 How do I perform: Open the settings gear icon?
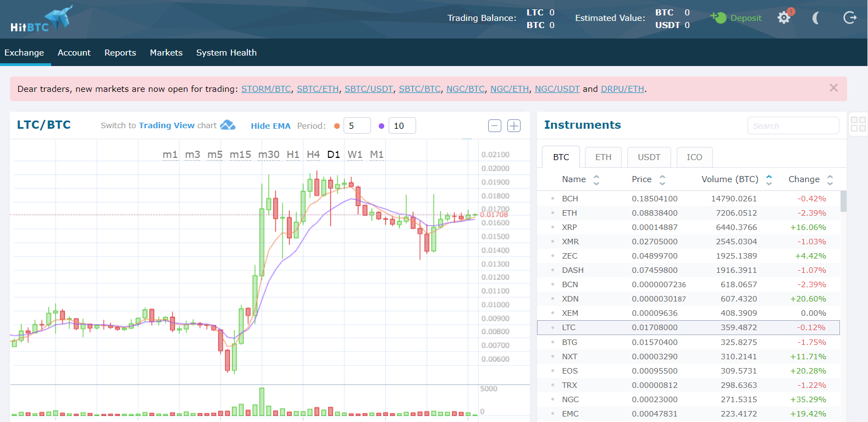pyautogui.click(x=784, y=18)
